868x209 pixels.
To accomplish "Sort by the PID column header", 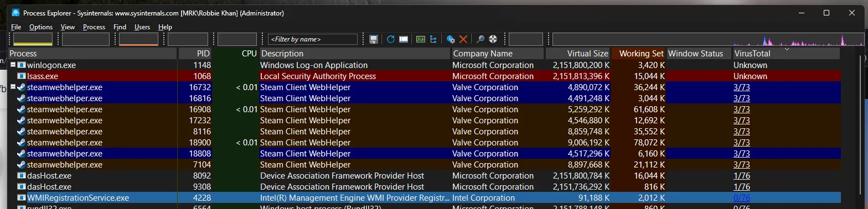I will point(195,54).
